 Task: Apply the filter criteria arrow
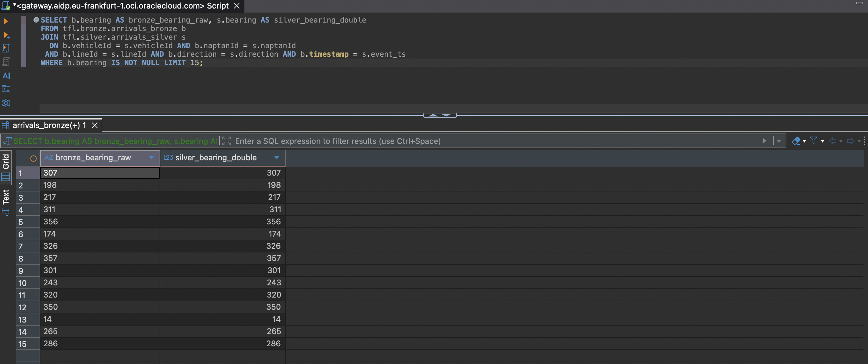[x=764, y=141]
